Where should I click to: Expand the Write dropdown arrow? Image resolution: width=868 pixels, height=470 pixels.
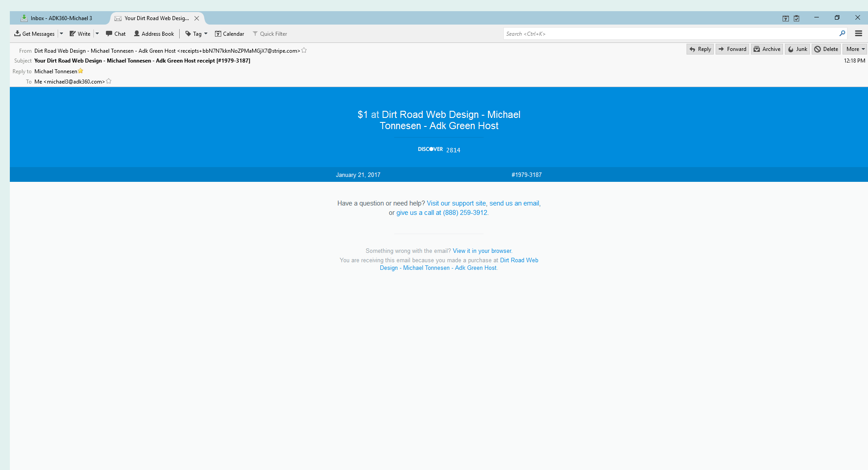97,34
